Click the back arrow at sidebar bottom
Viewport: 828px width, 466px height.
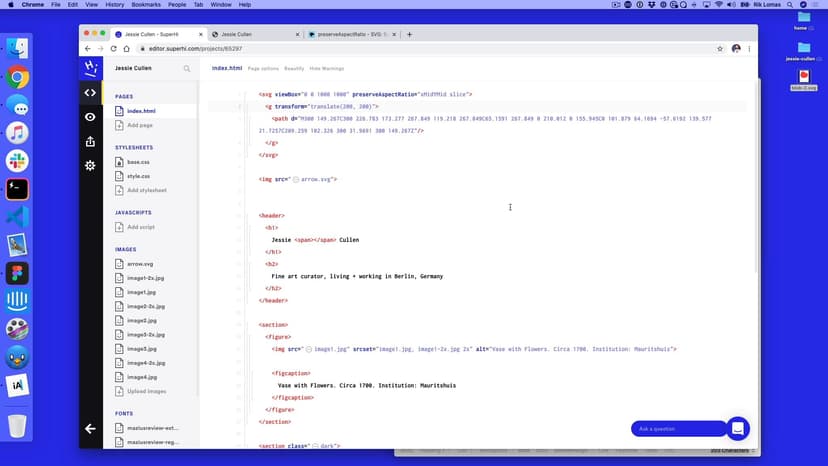90,428
